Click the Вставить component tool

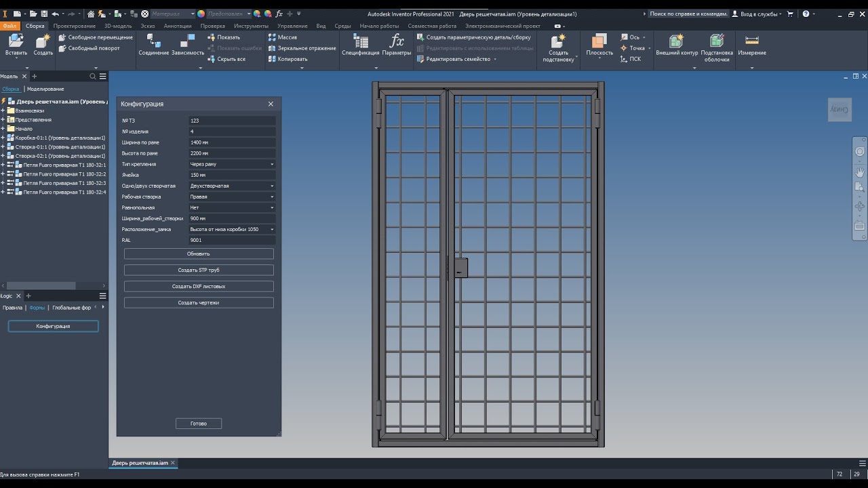coord(16,45)
